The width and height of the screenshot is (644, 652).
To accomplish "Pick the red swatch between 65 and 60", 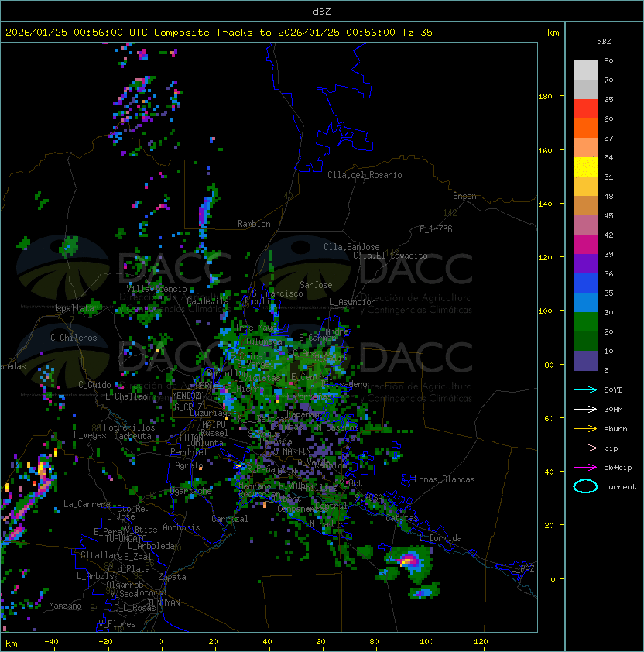I will click(x=585, y=109).
